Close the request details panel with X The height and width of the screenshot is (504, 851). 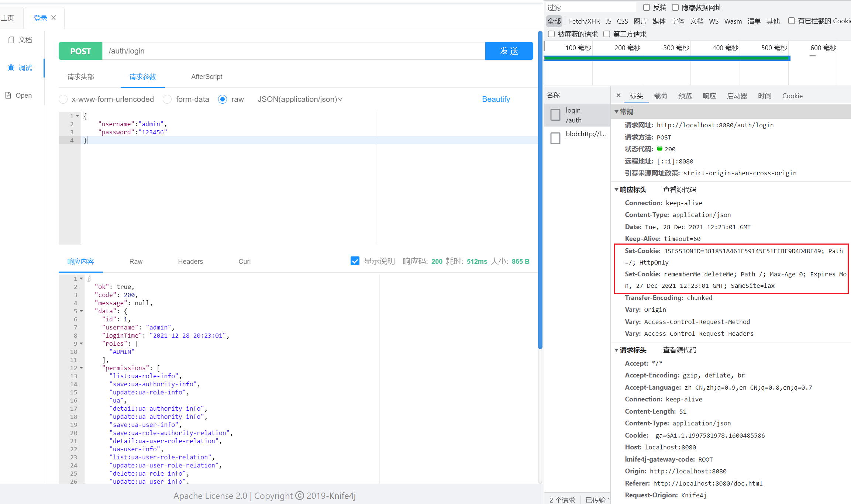pyautogui.click(x=619, y=95)
